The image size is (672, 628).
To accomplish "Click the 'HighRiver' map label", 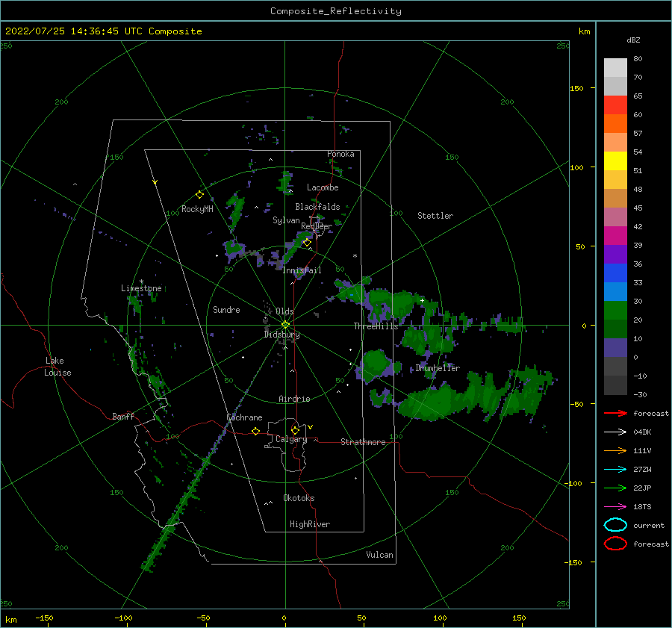I will (x=310, y=524).
